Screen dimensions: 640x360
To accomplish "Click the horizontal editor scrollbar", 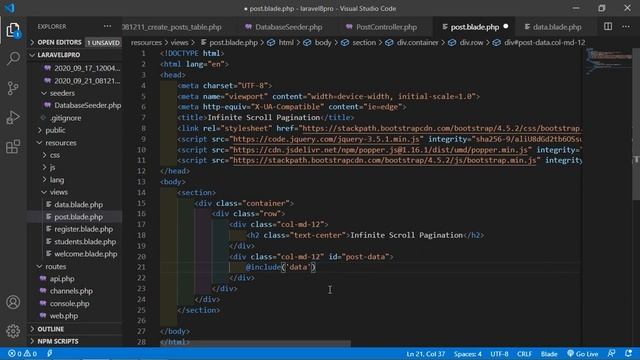I will point(256,343).
